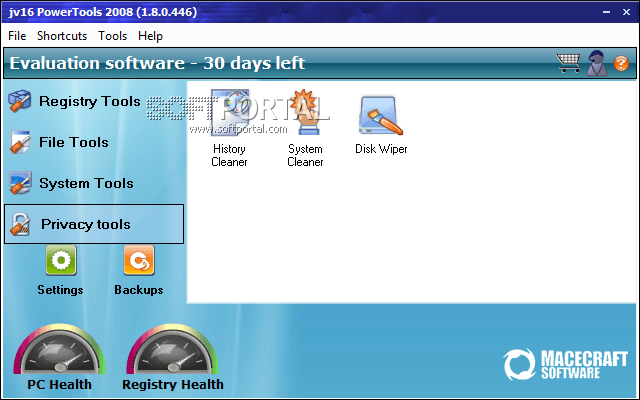Select the File Tools category label
Screen dimensions: 640x400
[74, 142]
